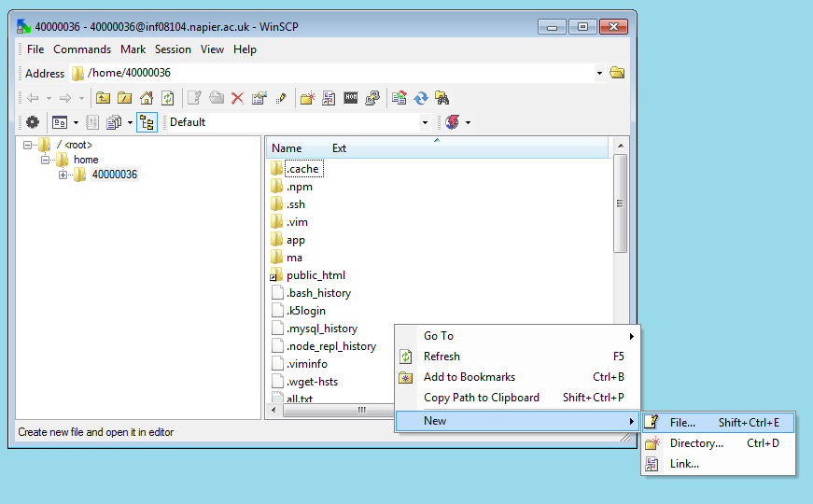Go to parent directory toolbar icon
The image size is (813, 504).
tap(103, 97)
